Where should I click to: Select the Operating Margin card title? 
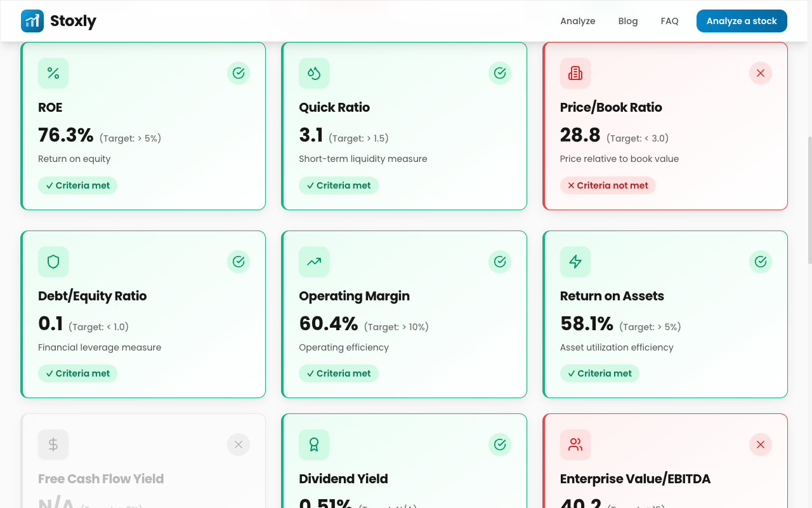click(354, 296)
